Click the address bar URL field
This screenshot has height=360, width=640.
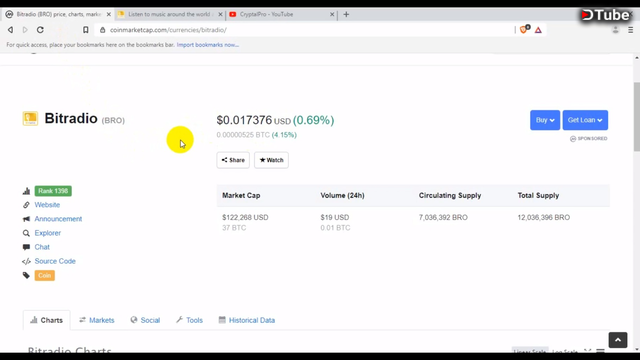click(x=304, y=30)
